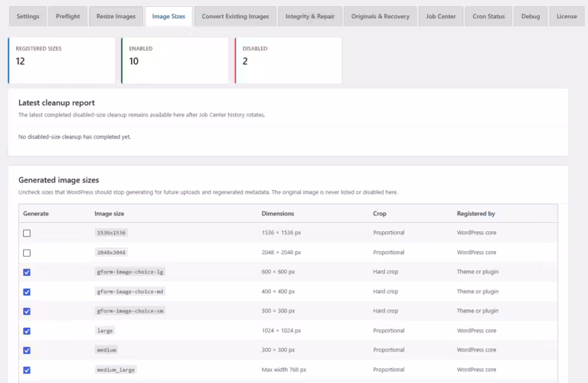Switch to the License tab
Screen dimensions: 588x383
coord(567,17)
